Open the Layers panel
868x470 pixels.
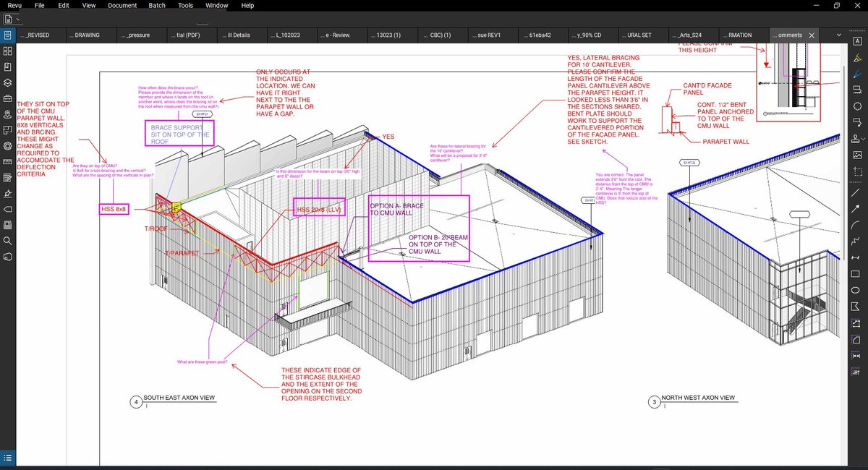pyautogui.click(x=8, y=82)
